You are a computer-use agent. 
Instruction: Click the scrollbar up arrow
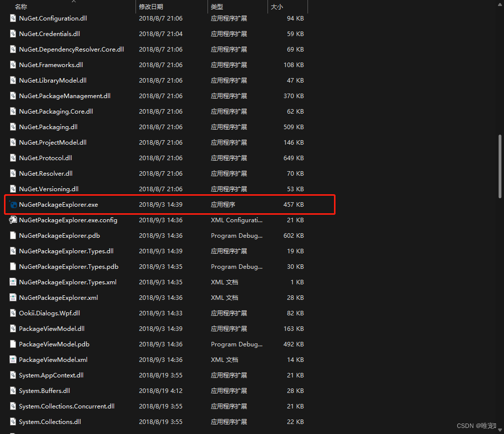(499, 4)
